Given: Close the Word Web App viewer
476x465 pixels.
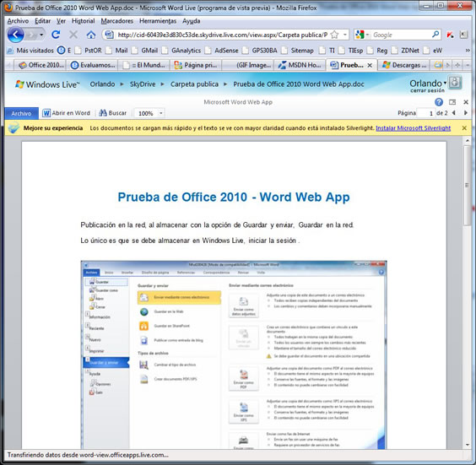Looking at the screenshot, I should point(466,102).
